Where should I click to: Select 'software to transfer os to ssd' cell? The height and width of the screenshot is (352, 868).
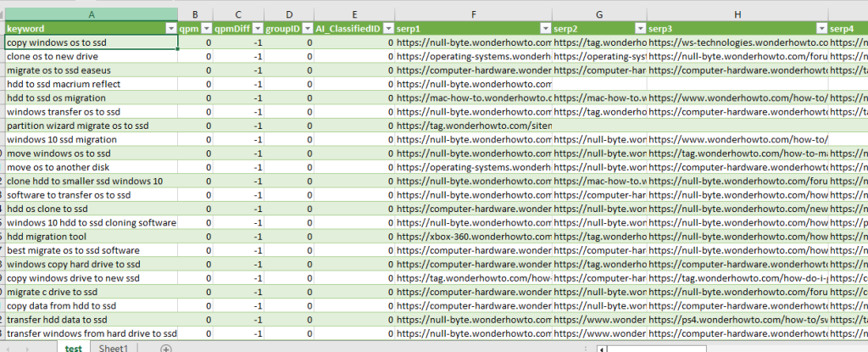[92, 194]
